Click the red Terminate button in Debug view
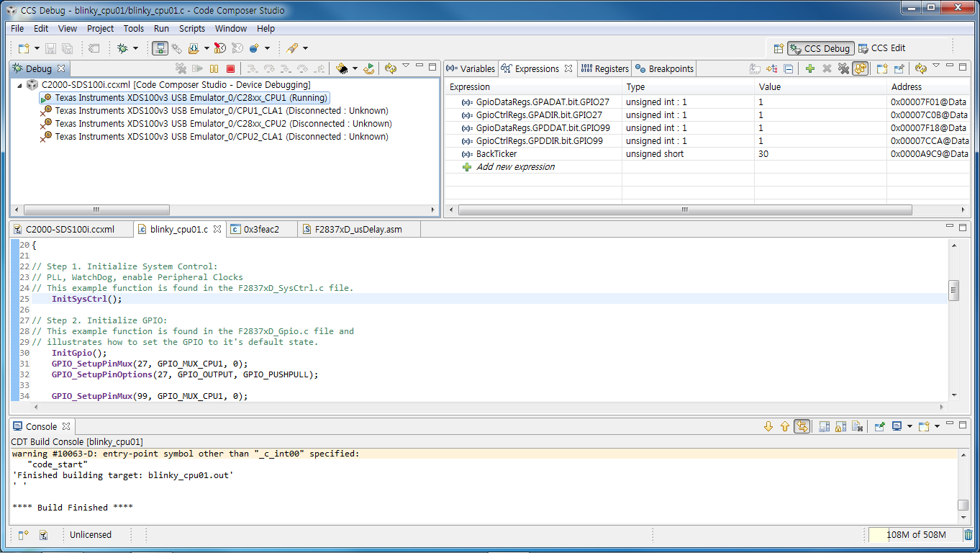This screenshot has width=980, height=553. (231, 68)
